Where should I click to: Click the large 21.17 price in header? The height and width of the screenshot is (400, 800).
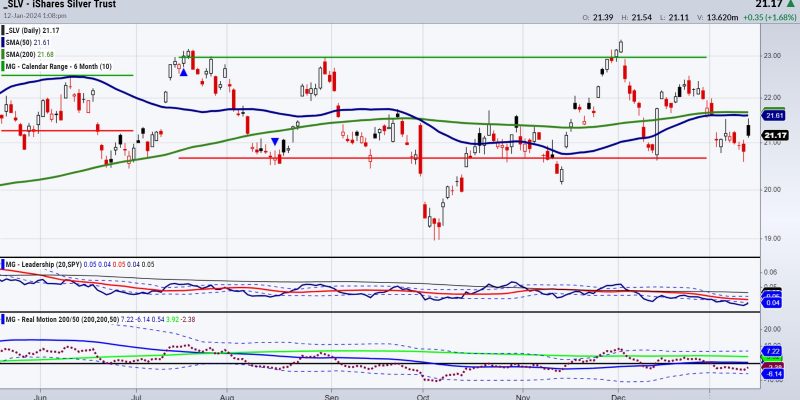point(769,4)
